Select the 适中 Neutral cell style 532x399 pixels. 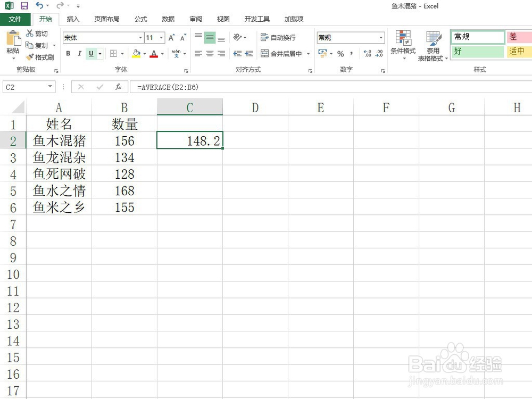[519, 52]
